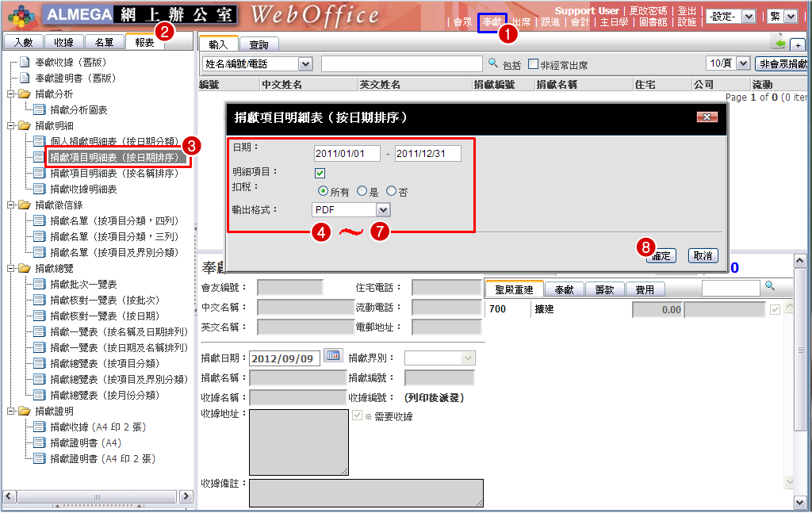Open the 捐獻分析圖表 report

click(79, 109)
